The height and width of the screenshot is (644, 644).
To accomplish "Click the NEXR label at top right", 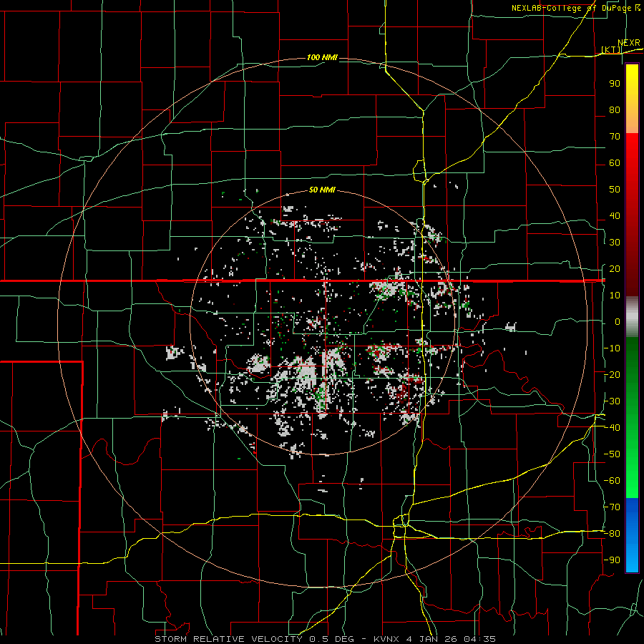I will click(x=629, y=43).
